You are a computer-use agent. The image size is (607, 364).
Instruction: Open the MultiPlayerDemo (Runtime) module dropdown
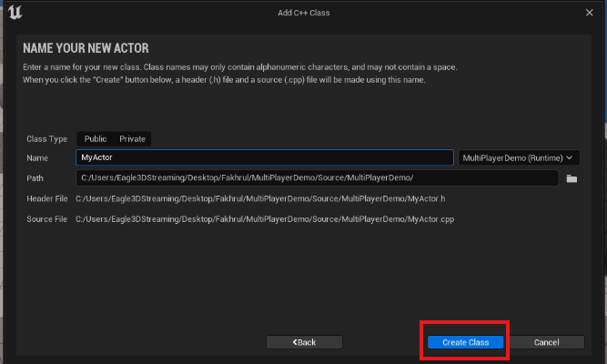click(x=518, y=157)
